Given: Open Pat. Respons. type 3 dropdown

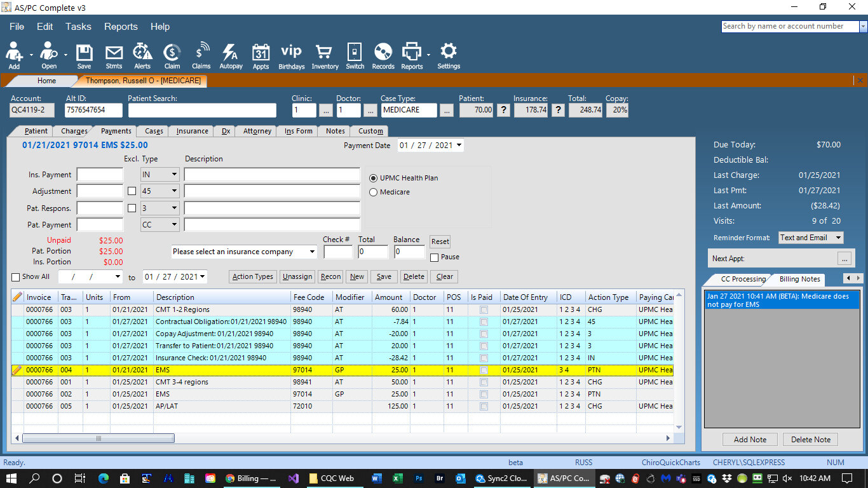Looking at the screenshot, I should (x=174, y=208).
